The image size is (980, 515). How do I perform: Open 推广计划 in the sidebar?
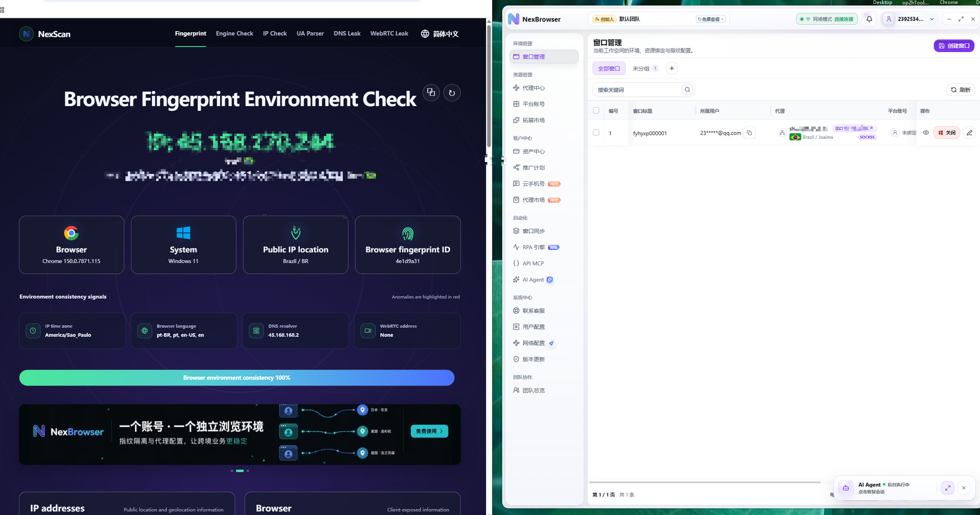coord(544,168)
